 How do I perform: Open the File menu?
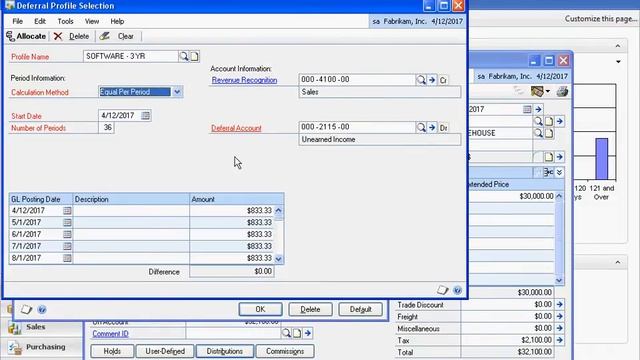[18, 21]
